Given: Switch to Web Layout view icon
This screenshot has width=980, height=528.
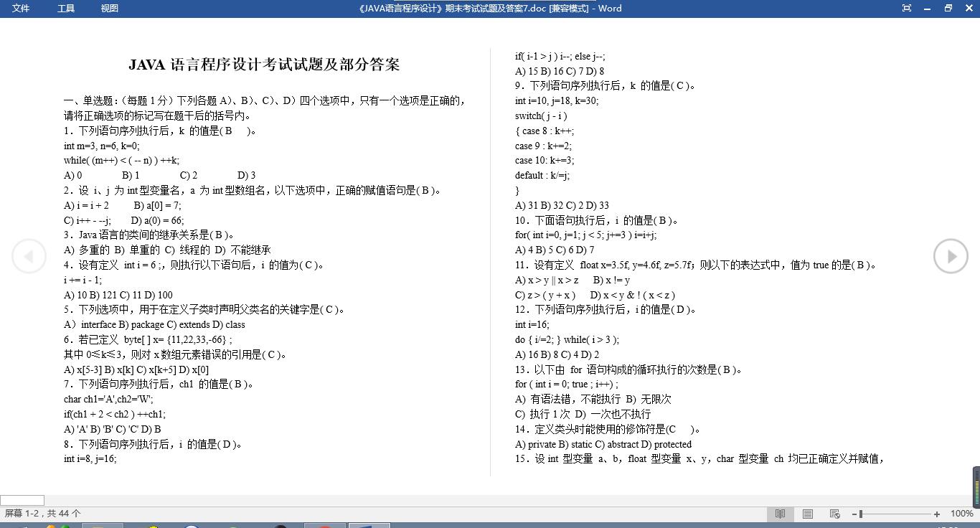Looking at the screenshot, I should click(x=834, y=514).
